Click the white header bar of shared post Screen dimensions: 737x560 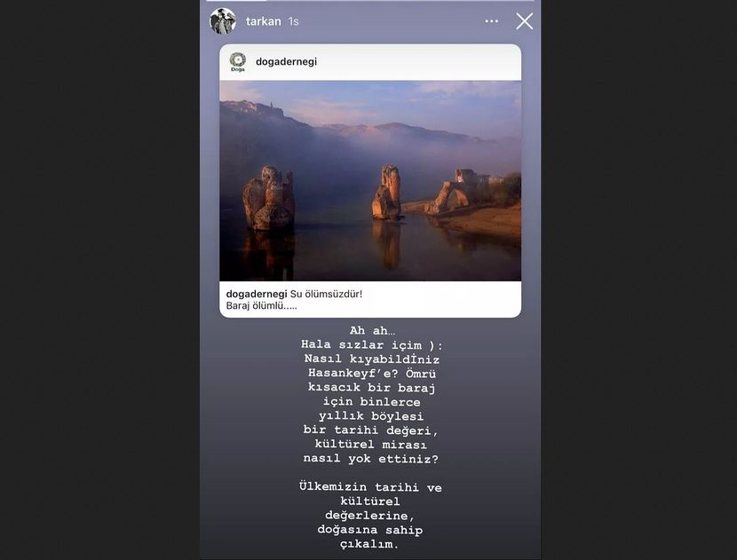[370, 62]
